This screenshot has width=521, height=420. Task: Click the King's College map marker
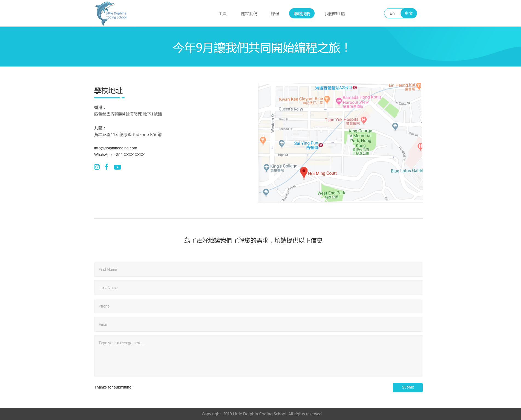(x=266, y=167)
